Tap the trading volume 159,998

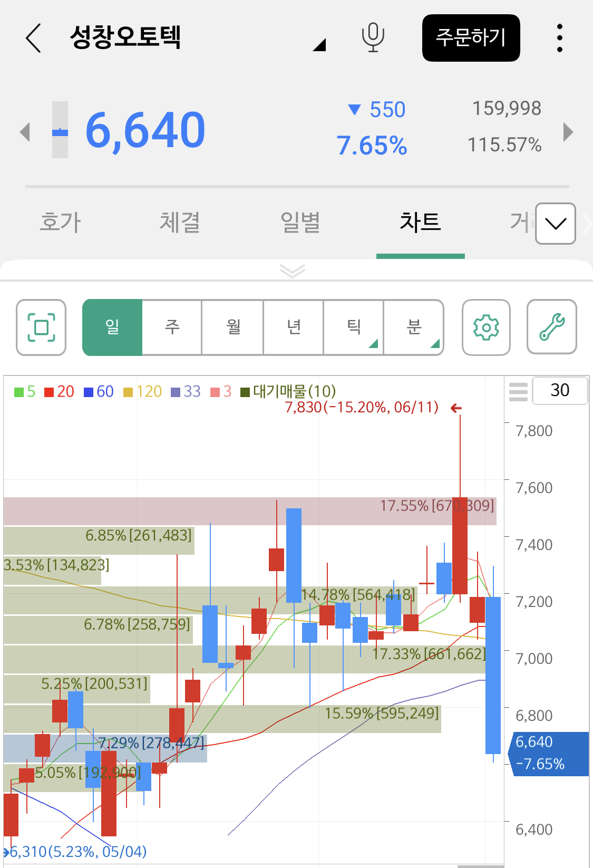pos(507,109)
